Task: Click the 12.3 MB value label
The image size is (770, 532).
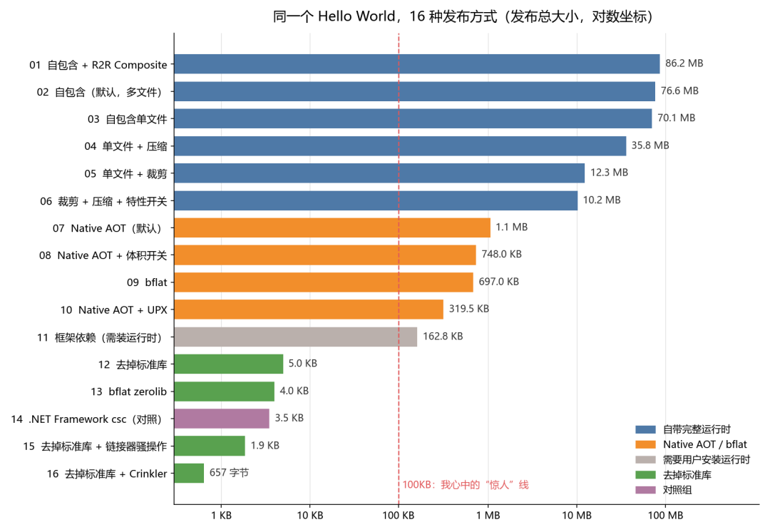Action: click(609, 173)
